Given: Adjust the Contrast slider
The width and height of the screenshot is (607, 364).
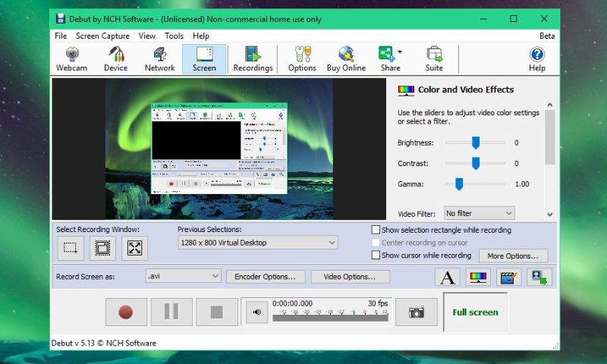Looking at the screenshot, I should (476, 163).
